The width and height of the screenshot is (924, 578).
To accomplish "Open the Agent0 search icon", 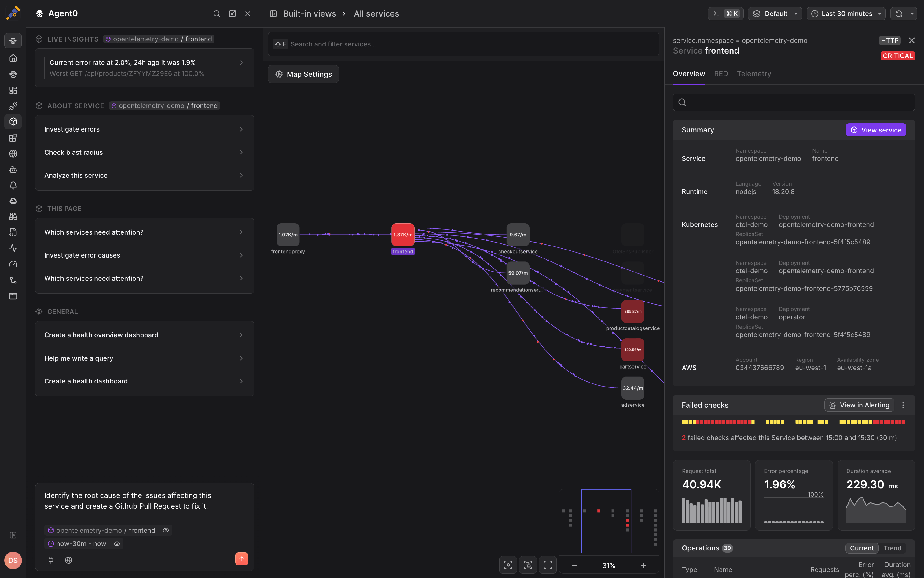I will (217, 14).
